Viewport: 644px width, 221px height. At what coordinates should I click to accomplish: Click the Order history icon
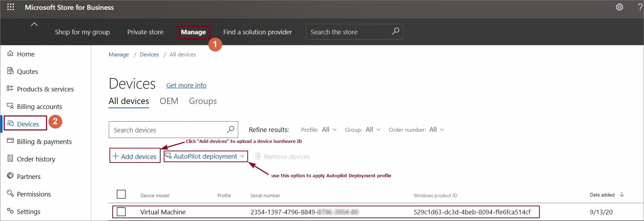click(10, 158)
